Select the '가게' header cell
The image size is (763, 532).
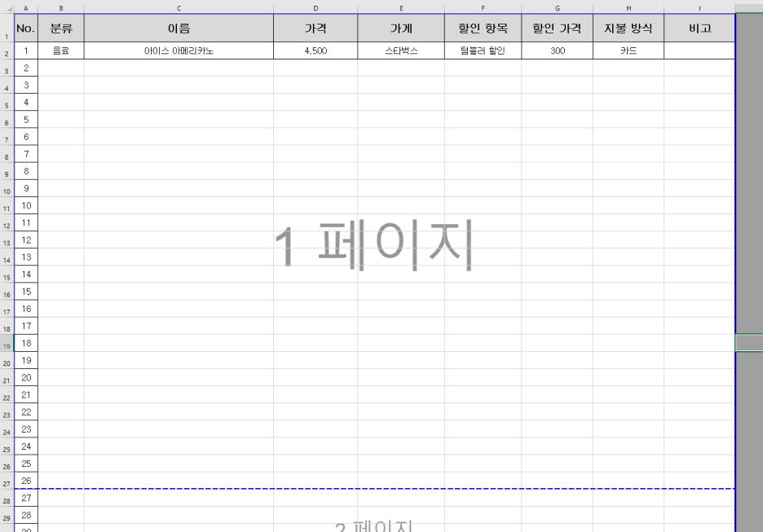tap(401, 29)
